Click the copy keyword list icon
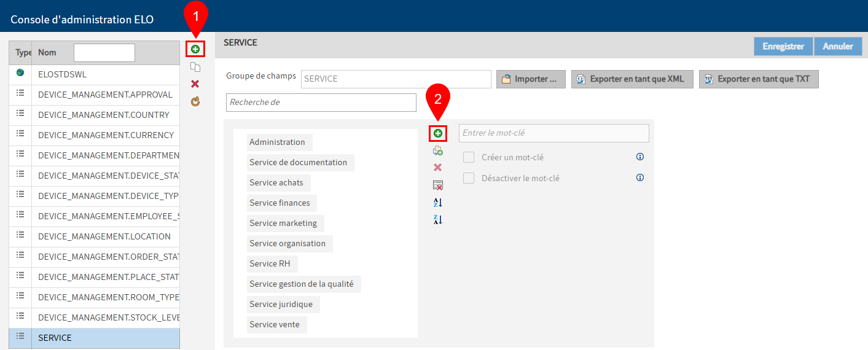 pos(195,67)
